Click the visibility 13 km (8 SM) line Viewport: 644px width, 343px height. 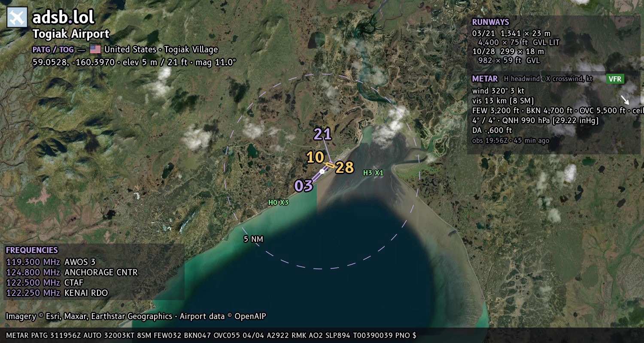503,101
